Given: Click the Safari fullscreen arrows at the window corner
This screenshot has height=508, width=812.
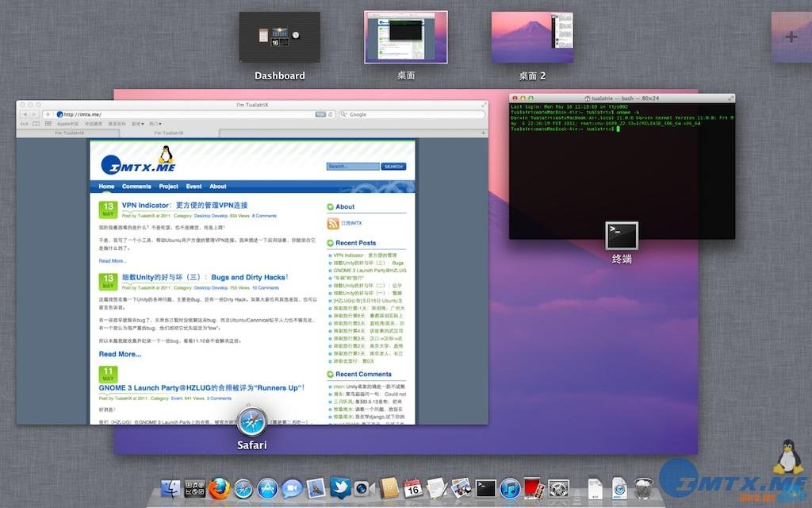Looking at the screenshot, I should (485, 105).
